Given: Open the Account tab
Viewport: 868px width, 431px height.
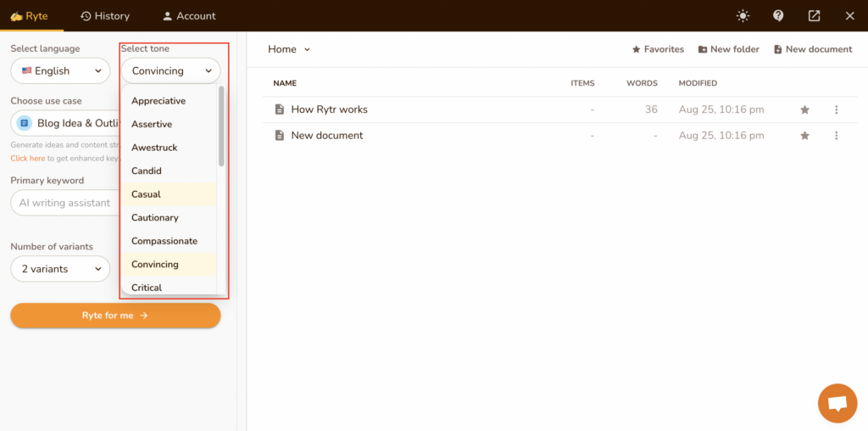Looking at the screenshot, I should (189, 15).
